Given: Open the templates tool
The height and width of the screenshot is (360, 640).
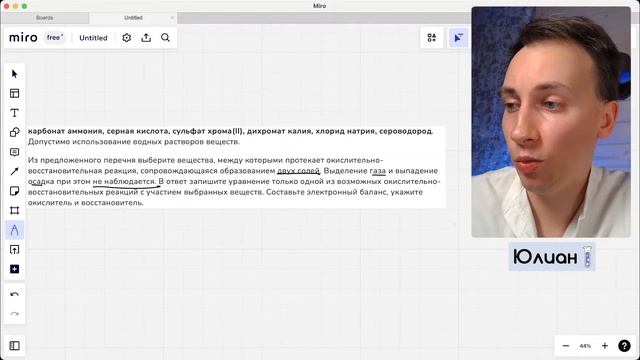Looking at the screenshot, I should click(14, 93).
